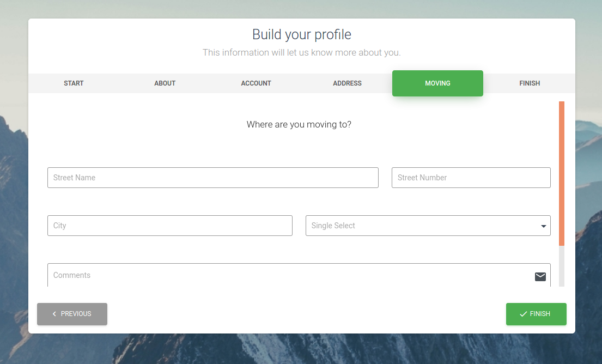Focus the Street Name input field
This screenshot has width=602, height=364.
coord(212,178)
